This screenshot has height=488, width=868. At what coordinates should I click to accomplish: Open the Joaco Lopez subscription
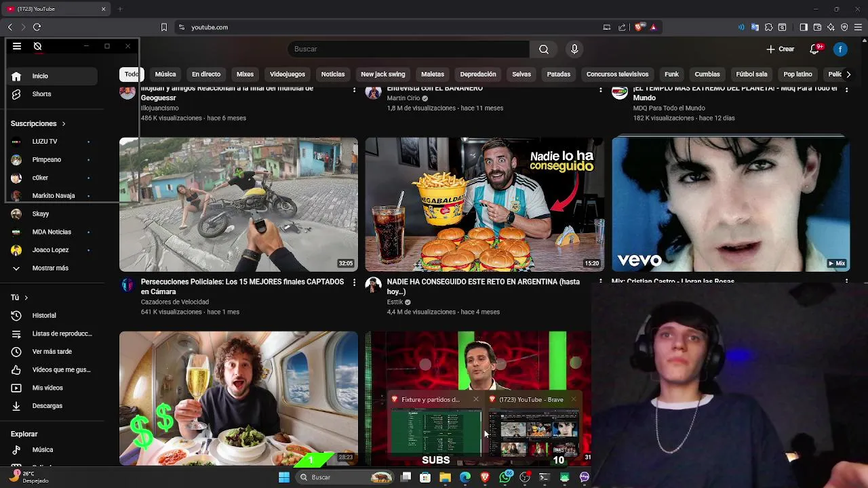pyautogui.click(x=51, y=250)
